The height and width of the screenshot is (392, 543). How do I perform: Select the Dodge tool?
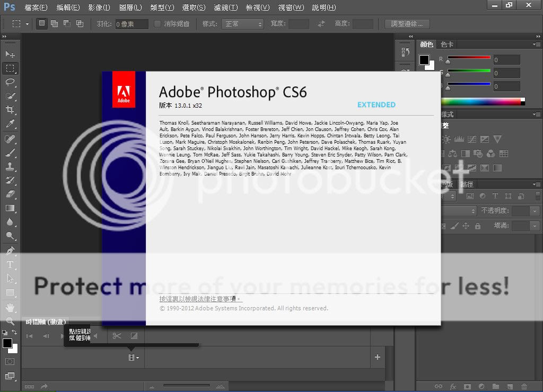(10, 236)
